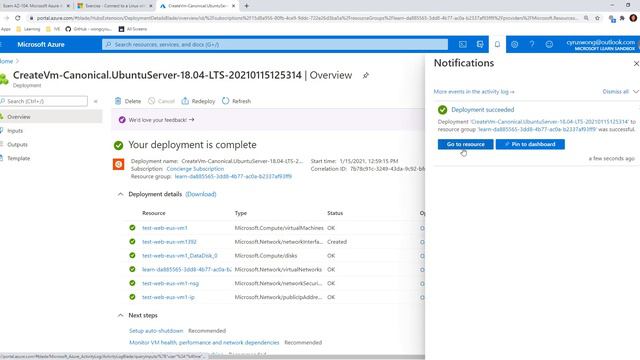Image resolution: width=640 pixels, height=360 pixels.
Task: Click Pin to dashboard button
Action: coord(530,144)
